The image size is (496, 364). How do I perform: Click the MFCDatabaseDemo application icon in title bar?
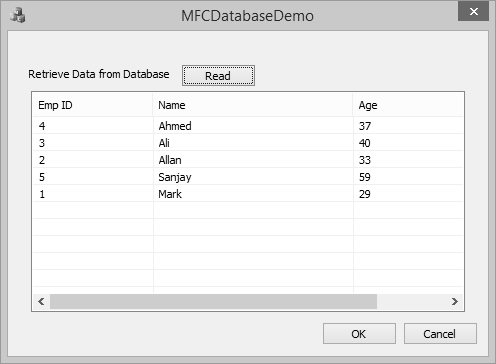click(18, 15)
